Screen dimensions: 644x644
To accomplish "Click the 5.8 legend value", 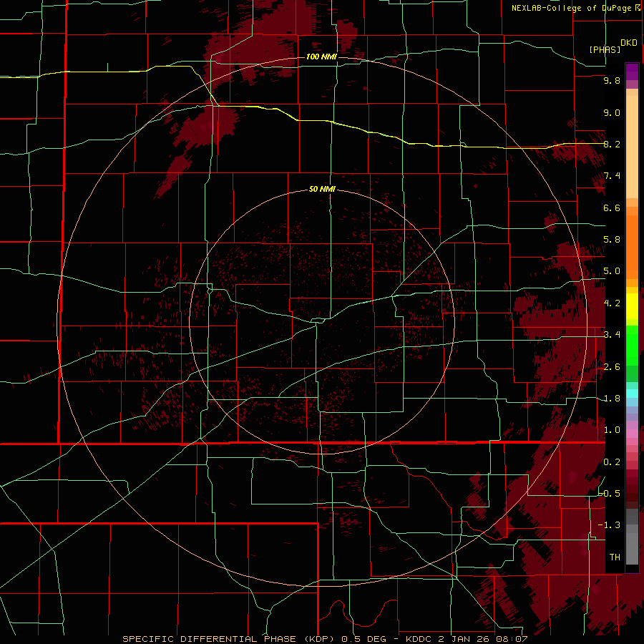I will [x=612, y=240].
